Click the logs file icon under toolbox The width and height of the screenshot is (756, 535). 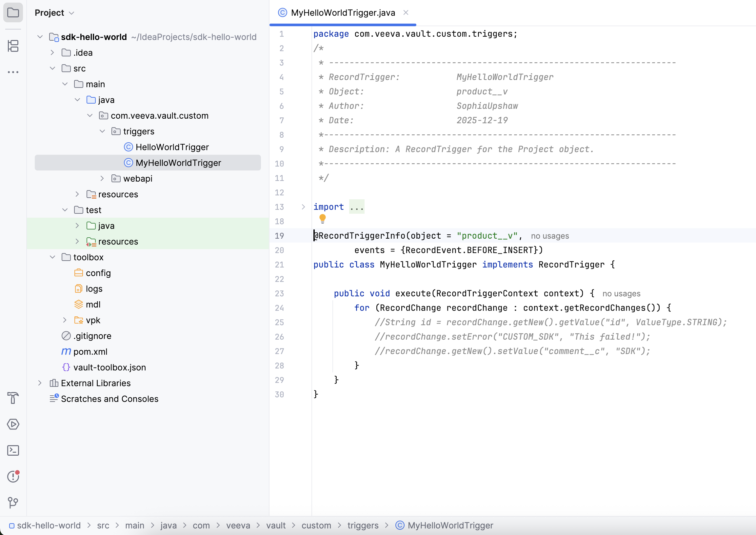click(78, 288)
